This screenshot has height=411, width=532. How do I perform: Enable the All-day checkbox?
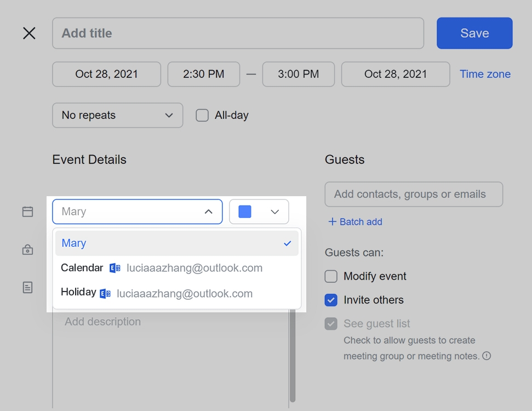(202, 116)
